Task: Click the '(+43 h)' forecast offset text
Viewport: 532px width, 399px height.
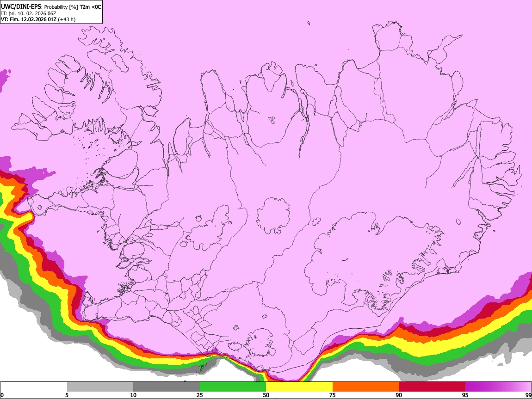Action: (x=67, y=19)
